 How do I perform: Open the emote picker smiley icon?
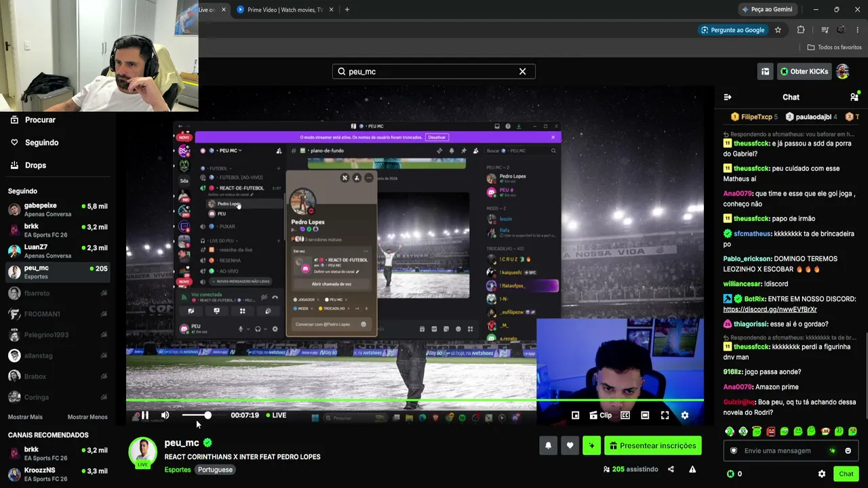click(x=848, y=451)
